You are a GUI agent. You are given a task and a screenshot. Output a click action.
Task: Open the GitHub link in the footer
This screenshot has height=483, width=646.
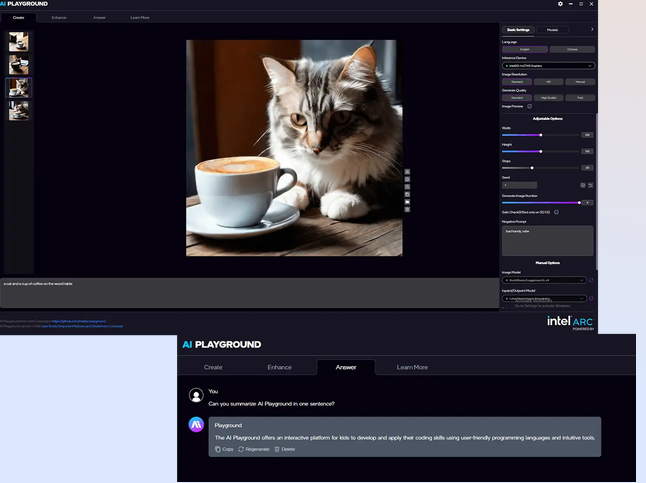tap(79, 321)
